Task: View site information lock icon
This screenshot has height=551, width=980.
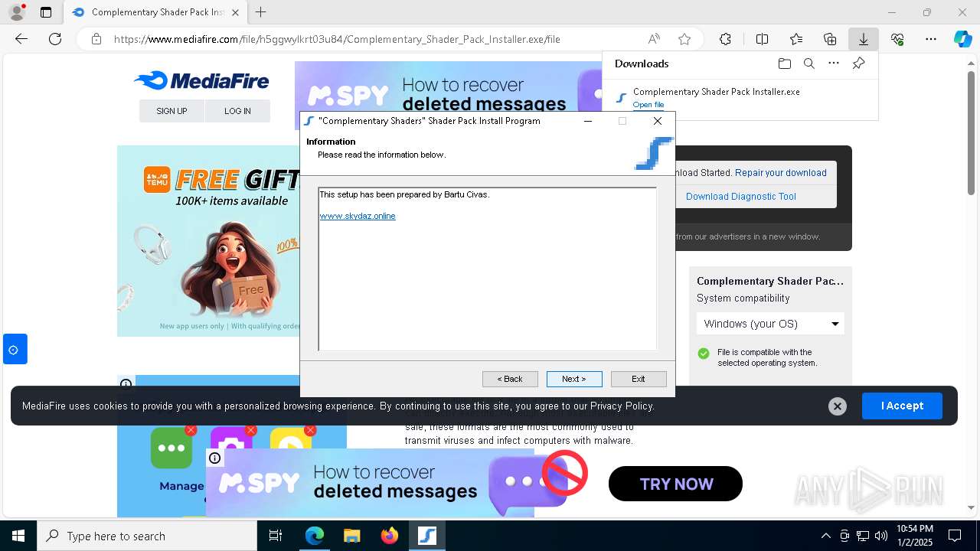Action: [96, 39]
